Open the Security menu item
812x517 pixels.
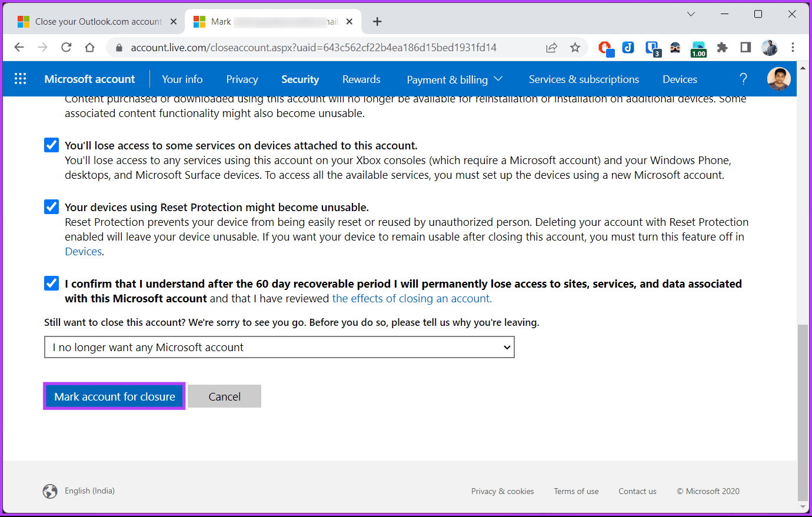[300, 79]
